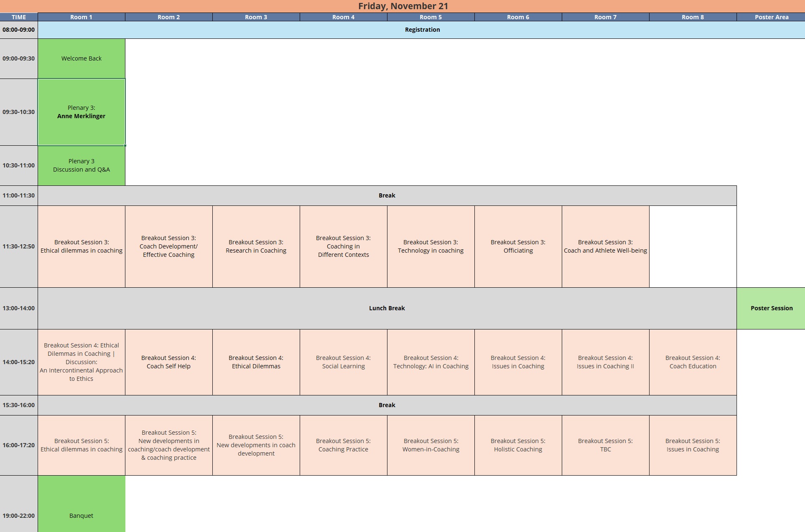Click Plenary 3 Discussion and Q&A cell
This screenshot has width=805, height=532.
point(82,165)
